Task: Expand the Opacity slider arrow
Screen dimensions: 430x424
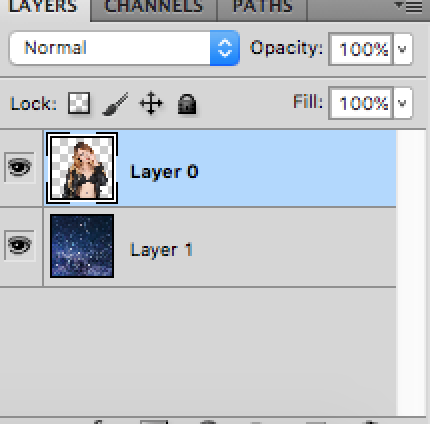Action: [403, 49]
